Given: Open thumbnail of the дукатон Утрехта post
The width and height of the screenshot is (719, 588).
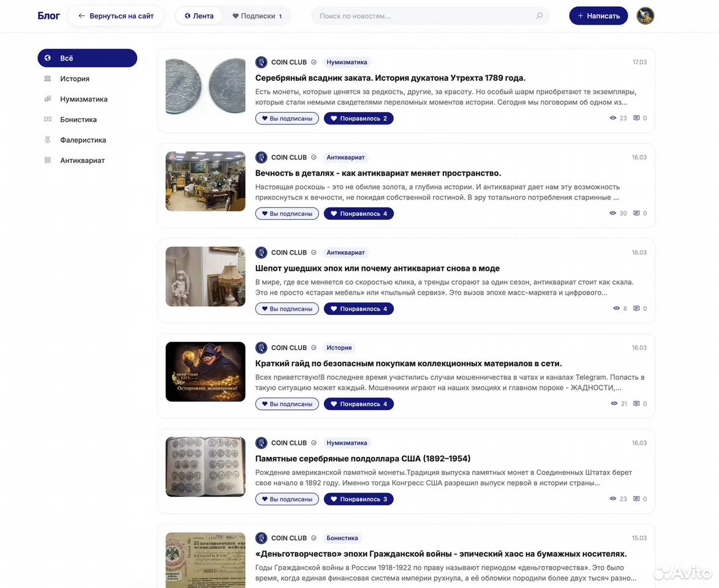Looking at the screenshot, I should (x=205, y=86).
